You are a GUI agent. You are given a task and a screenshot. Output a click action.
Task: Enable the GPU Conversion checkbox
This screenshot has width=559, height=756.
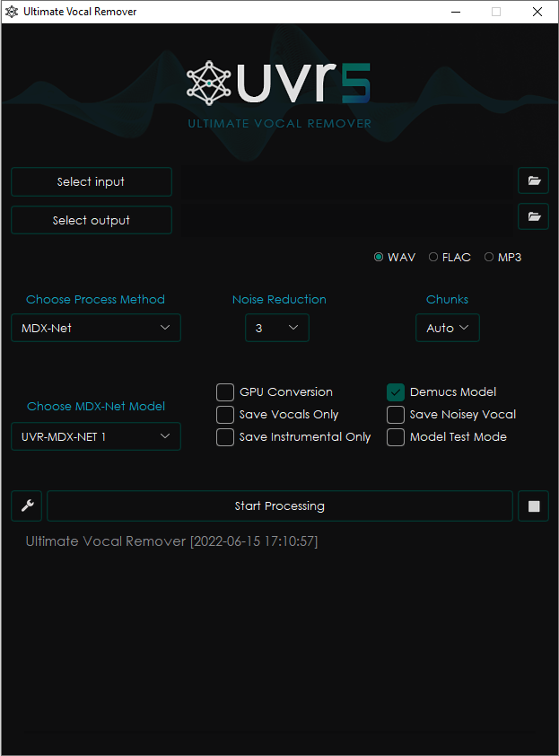point(225,392)
